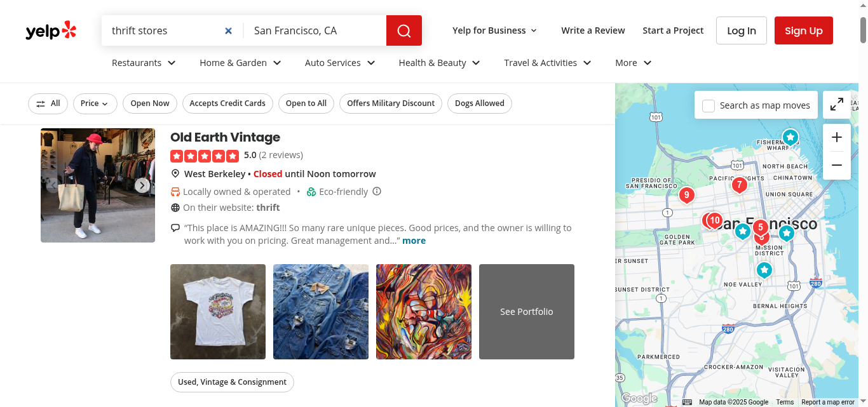Expand the map to full screen

pos(837,104)
